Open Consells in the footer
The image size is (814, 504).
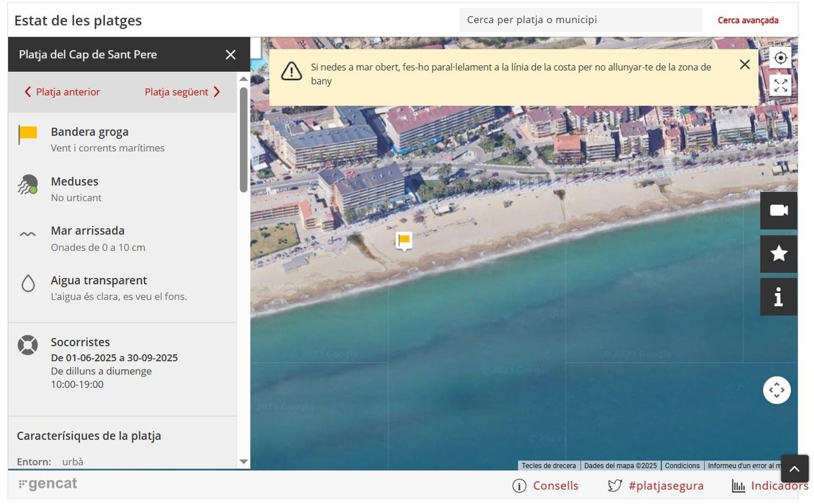tap(547, 486)
